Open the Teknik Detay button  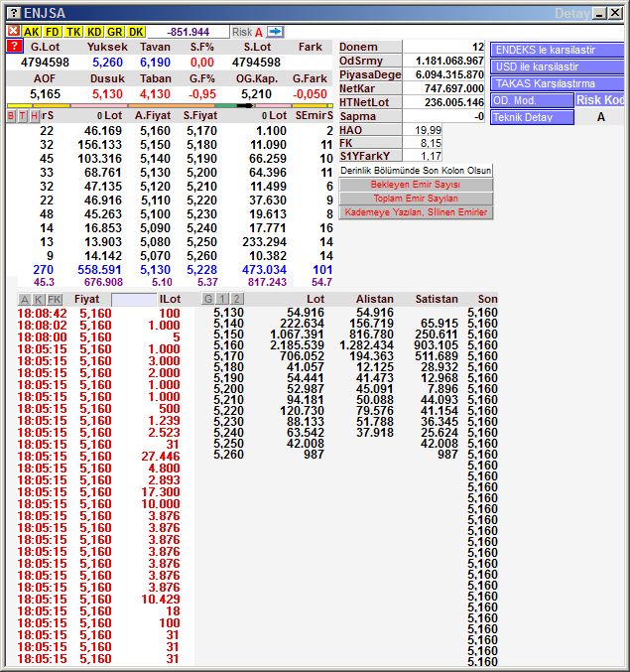pyautogui.click(x=532, y=117)
